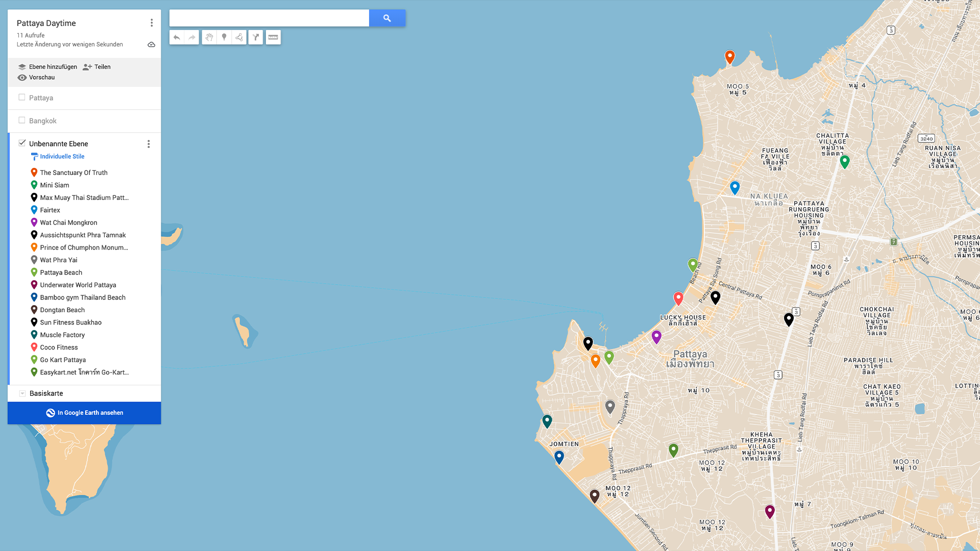
Task: Select the hand pan tool
Action: [209, 37]
